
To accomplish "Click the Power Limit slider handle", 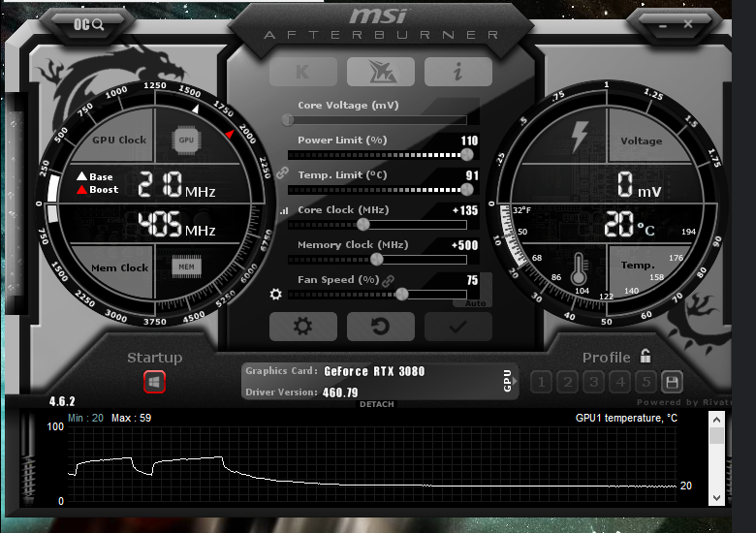I will (467, 155).
